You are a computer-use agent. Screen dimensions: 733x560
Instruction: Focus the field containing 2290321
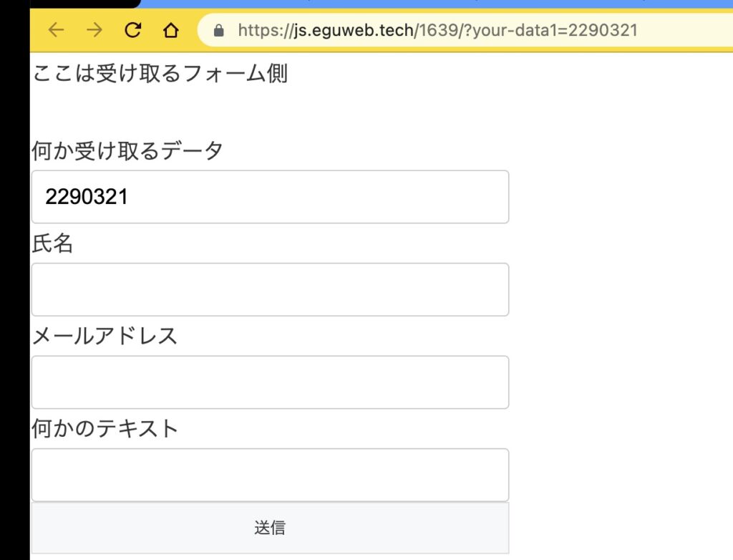click(270, 197)
